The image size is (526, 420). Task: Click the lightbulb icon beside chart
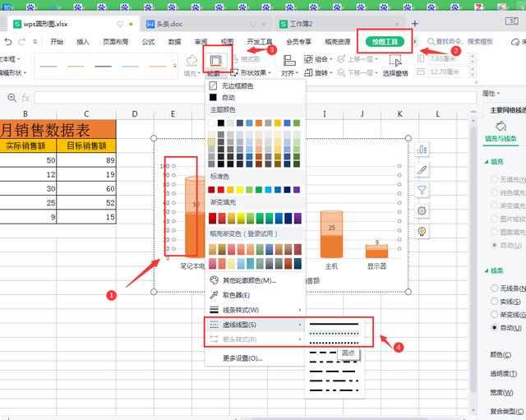tap(422, 231)
